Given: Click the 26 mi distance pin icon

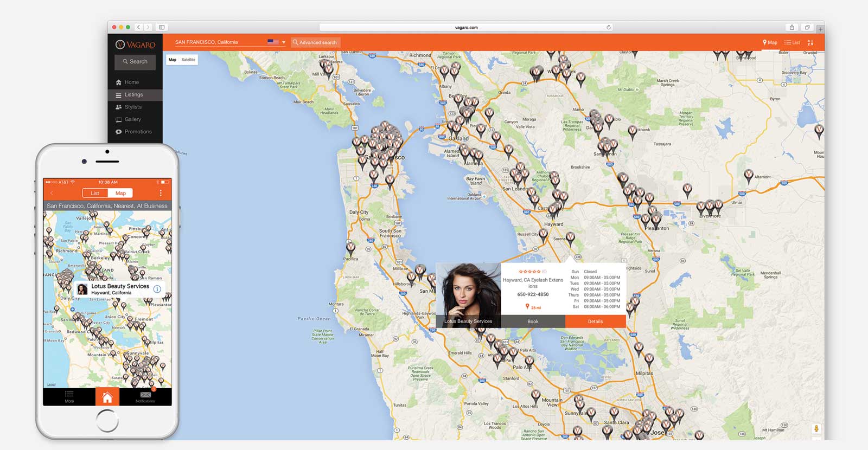Looking at the screenshot, I should (x=527, y=307).
